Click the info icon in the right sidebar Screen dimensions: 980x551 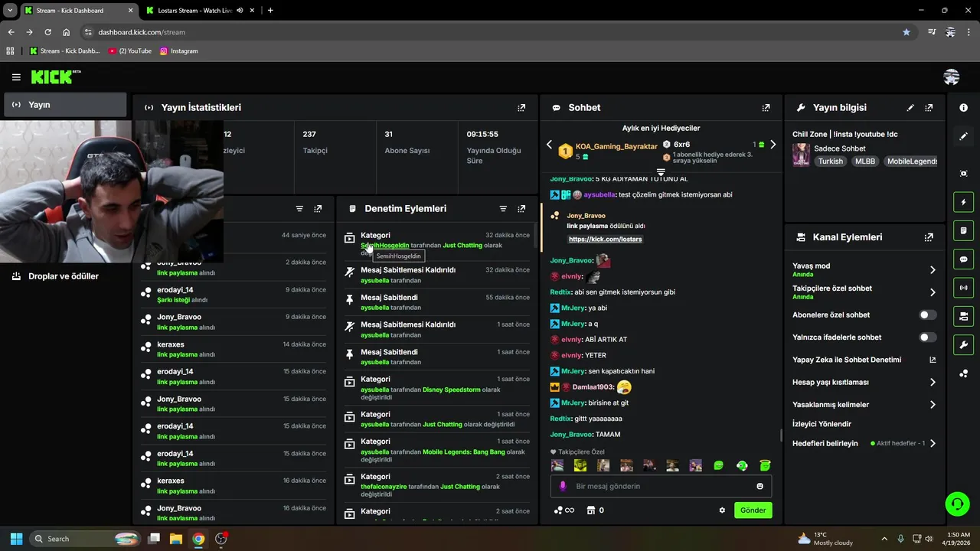point(963,108)
